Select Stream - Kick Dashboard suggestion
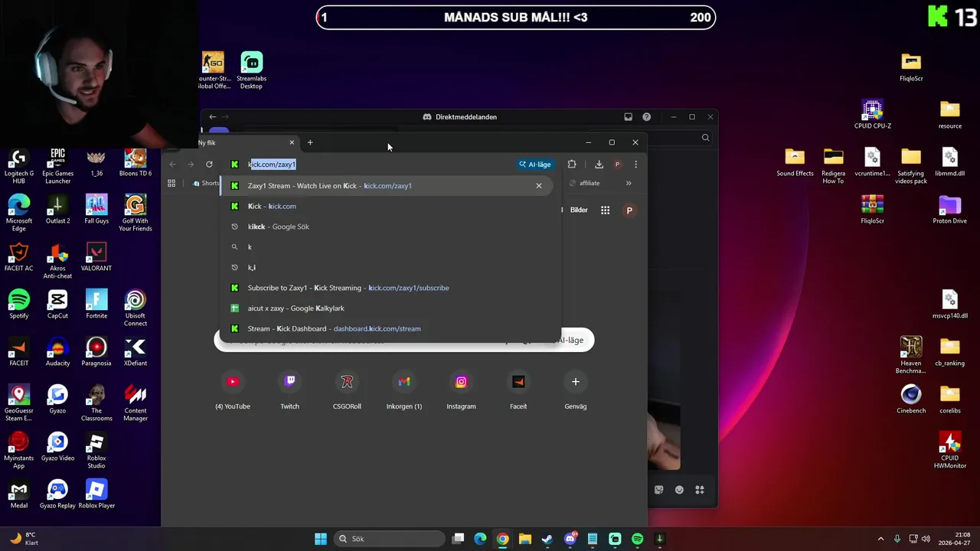The image size is (980, 551). pyautogui.click(x=390, y=329)
